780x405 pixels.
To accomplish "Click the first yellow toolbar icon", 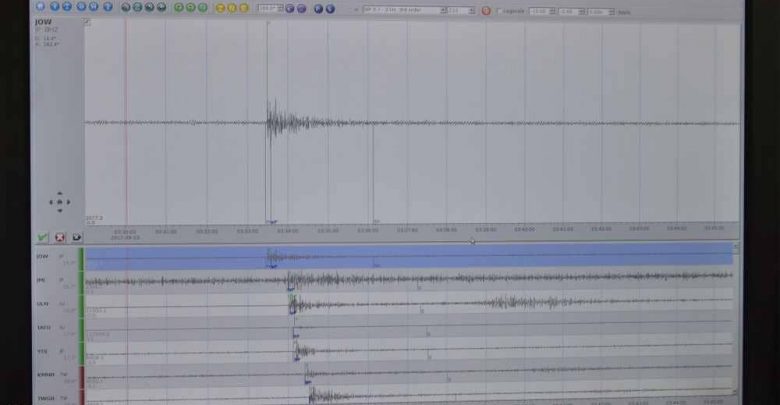I will pyautogui.click(x=221, y=8).
